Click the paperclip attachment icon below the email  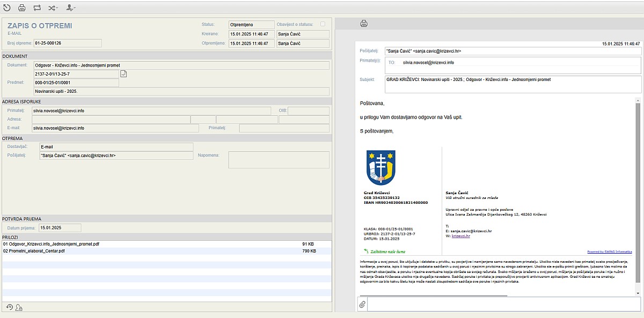(362, 304)
